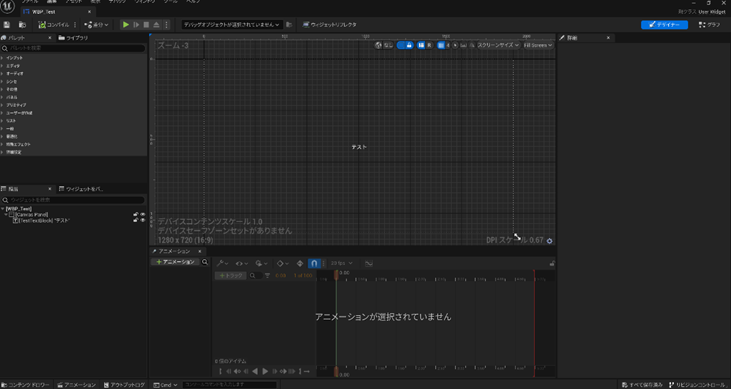Open the Content Drawer (コンテンツドロワー)

(x=25, y=385)
